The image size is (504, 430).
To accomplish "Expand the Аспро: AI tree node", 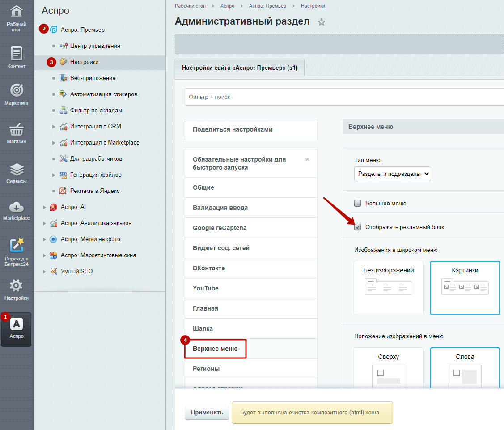I will (44, 207).
